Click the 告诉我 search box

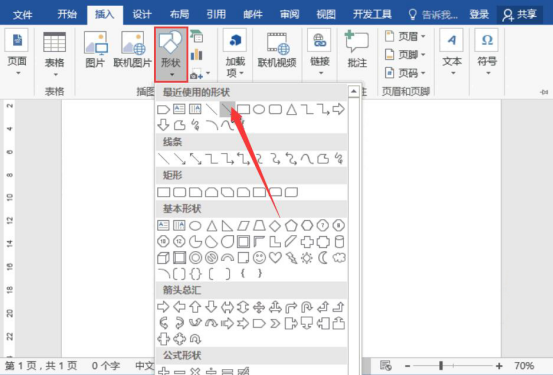(x=433, y=14)
